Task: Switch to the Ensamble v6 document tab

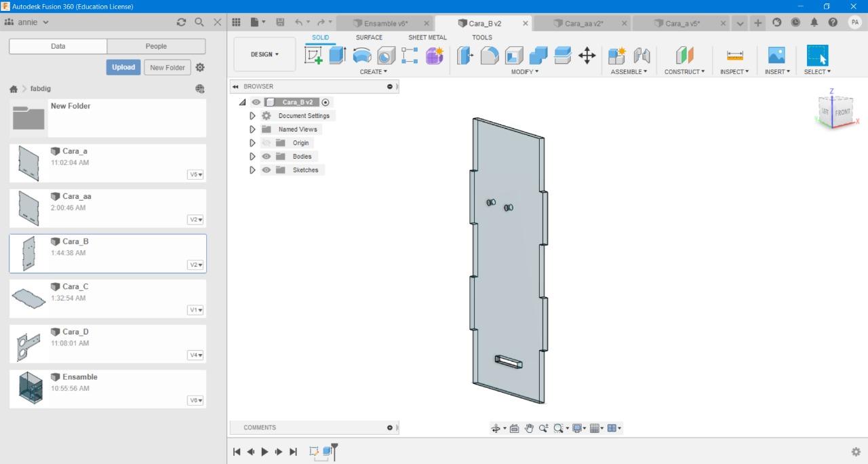Action: pyautogui.click(x=384, y=23)
